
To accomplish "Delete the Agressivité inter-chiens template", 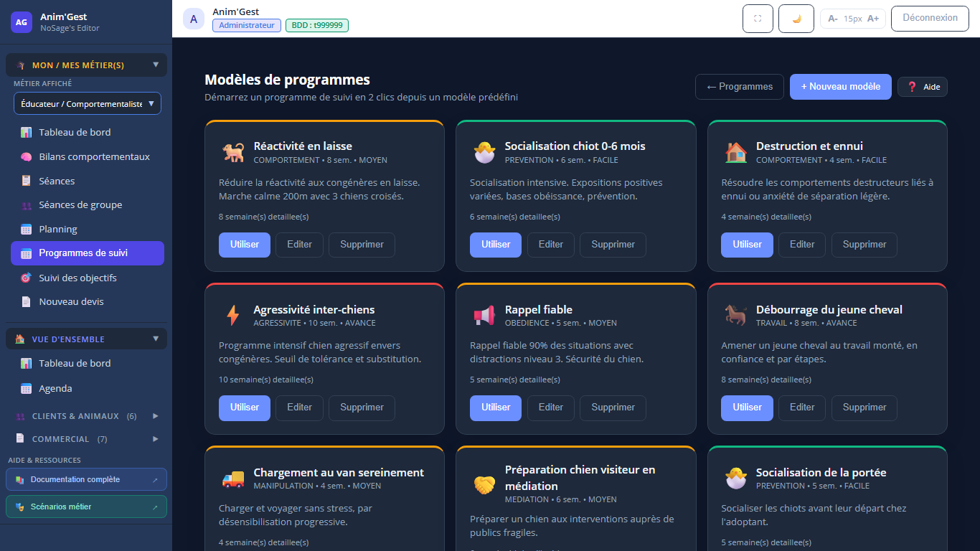I will coord(362,408).
